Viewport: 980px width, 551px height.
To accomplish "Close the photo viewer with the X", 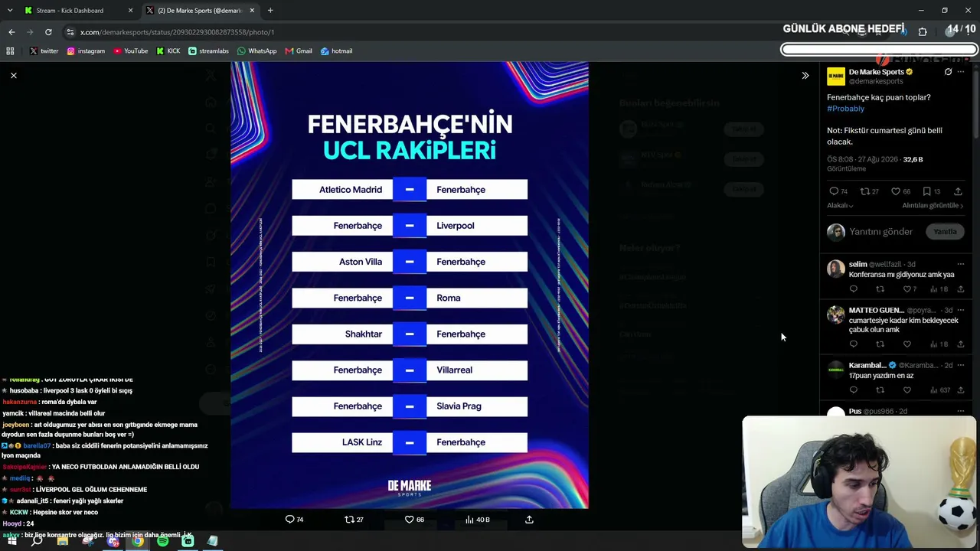I will point(13,75).
